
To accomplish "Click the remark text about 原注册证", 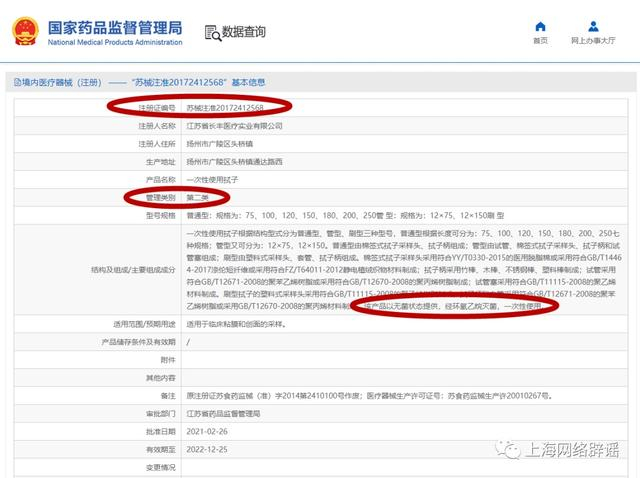I will (x=370, y=396).
